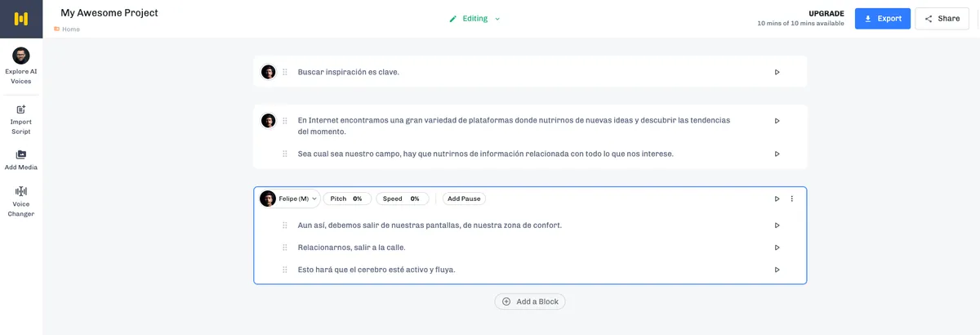Click drag handle beside "Buscar inspiración"

tap(285, 72)
